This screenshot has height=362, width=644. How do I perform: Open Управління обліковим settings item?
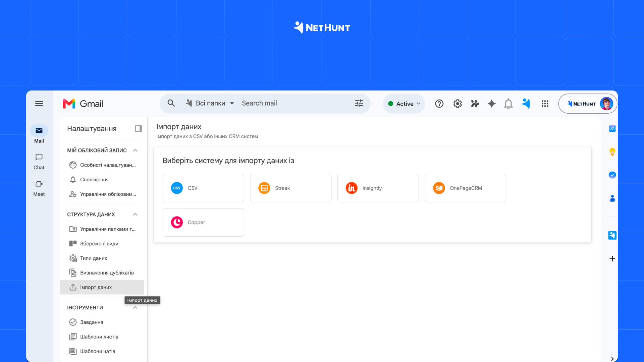pyautogui.click(x=102, y=194)
